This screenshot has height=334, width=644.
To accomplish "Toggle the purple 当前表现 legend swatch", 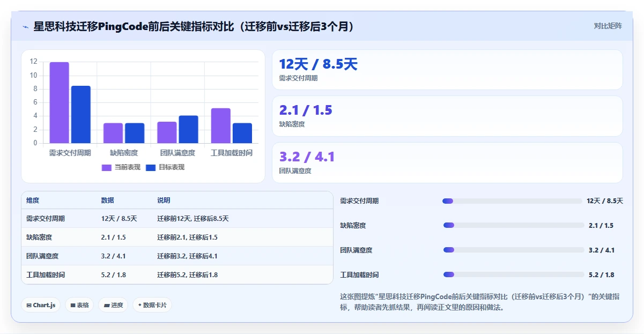I will (x=106, y=167).
